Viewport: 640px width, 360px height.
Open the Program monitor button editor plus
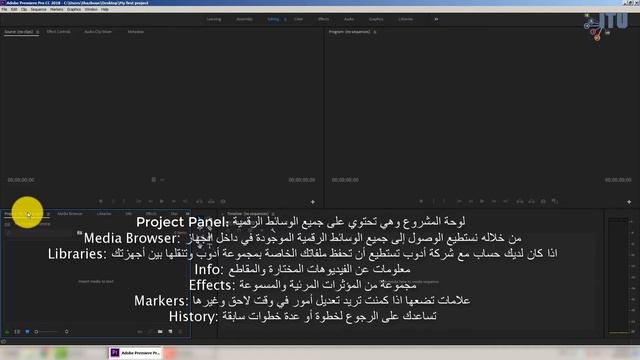[x=629, y=202]
